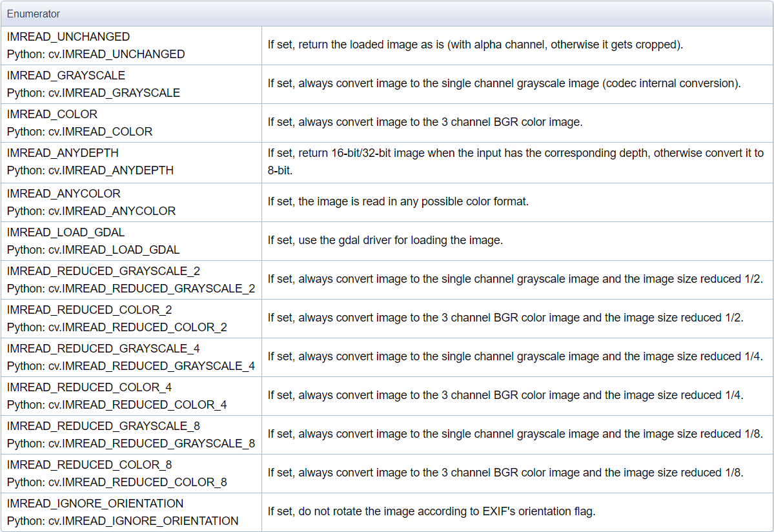Select the IMREAD_UNCHANGED enumerator name
Screen dimensions: 774x532
[x=68, y=37]
